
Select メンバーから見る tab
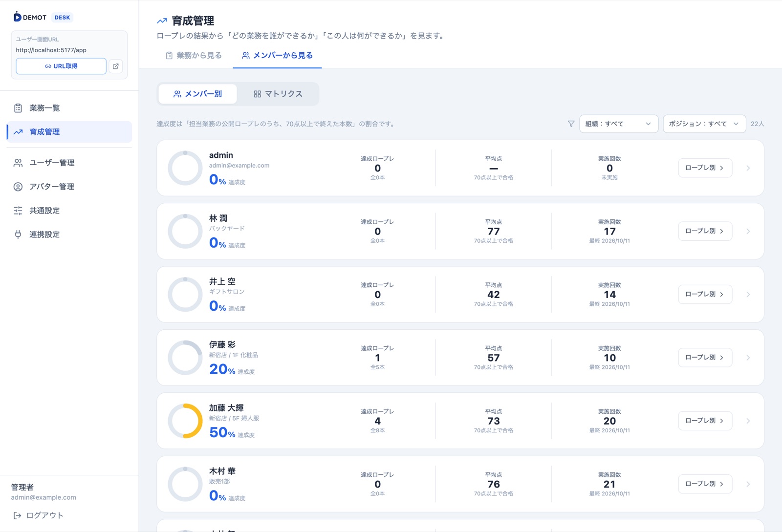277,55
